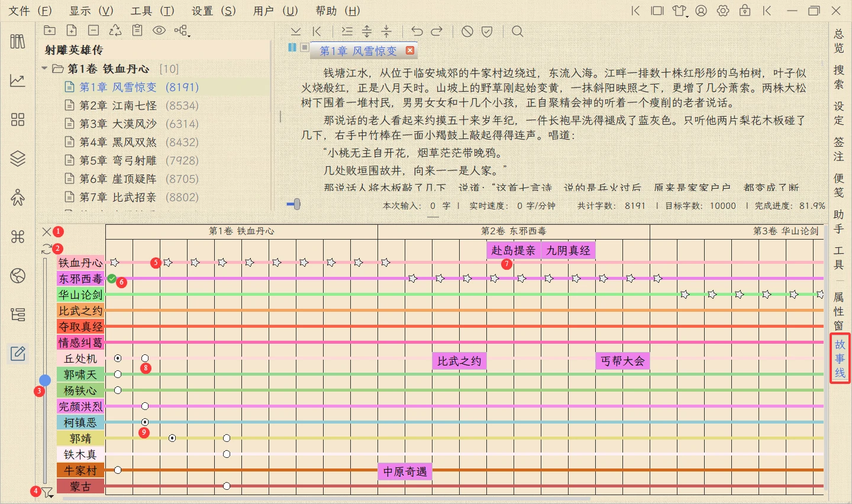The height and width of the screenshot is (504, 852).
Task: Open settings gear in title bar
Action: pos(723,11)
